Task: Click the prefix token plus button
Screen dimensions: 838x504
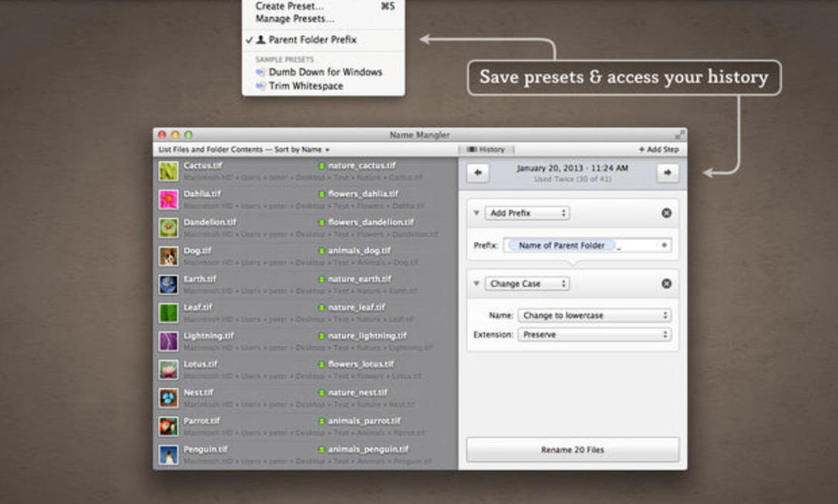Action: pos(665,245)
